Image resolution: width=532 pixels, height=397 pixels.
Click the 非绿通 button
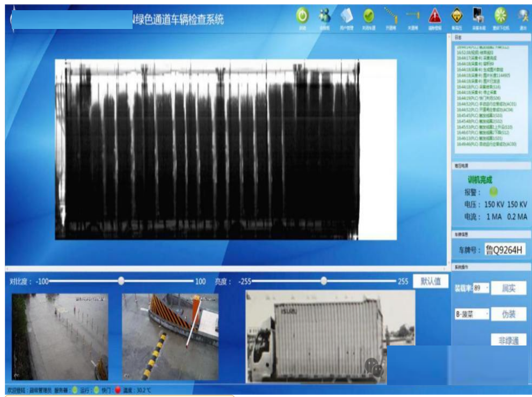point(508,340)
